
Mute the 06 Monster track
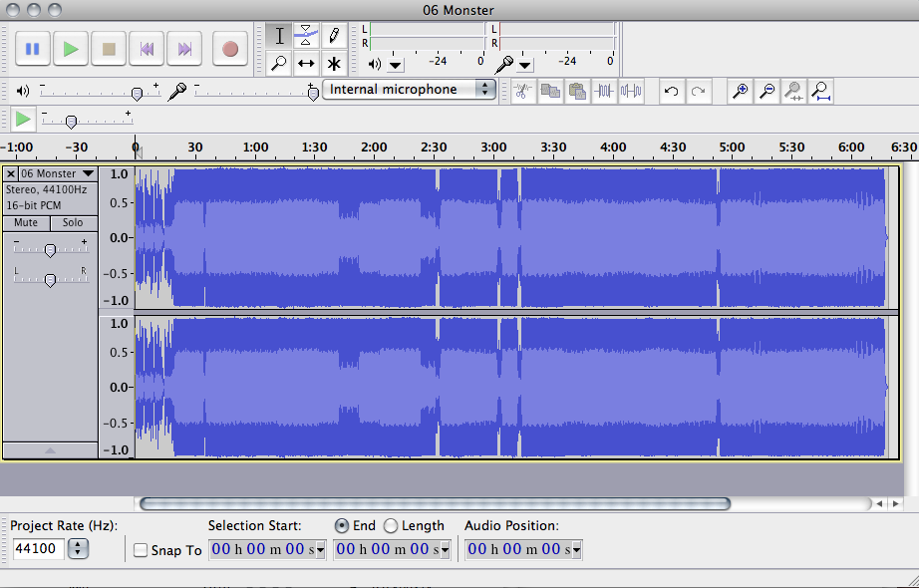(x=26, y=223)
